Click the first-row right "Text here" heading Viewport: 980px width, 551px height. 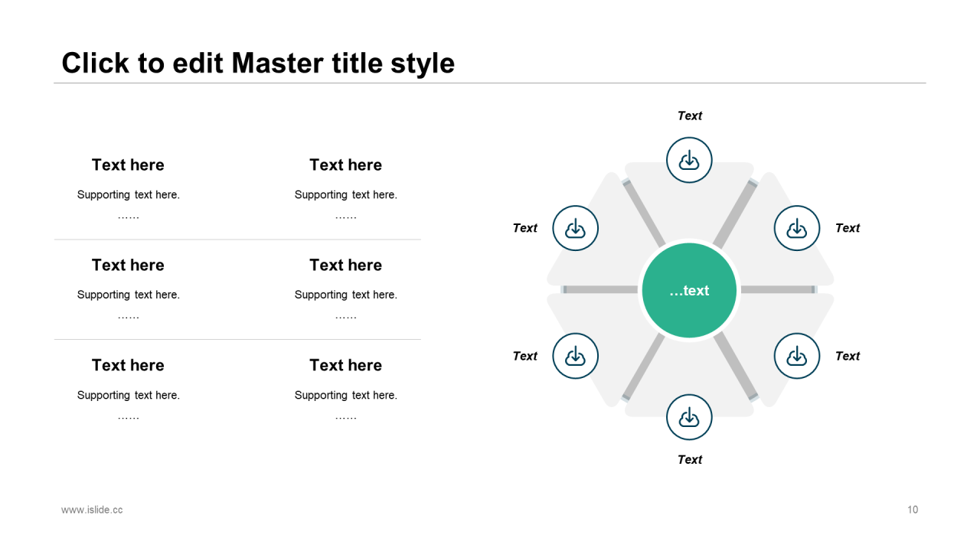[x=345, y=165]
